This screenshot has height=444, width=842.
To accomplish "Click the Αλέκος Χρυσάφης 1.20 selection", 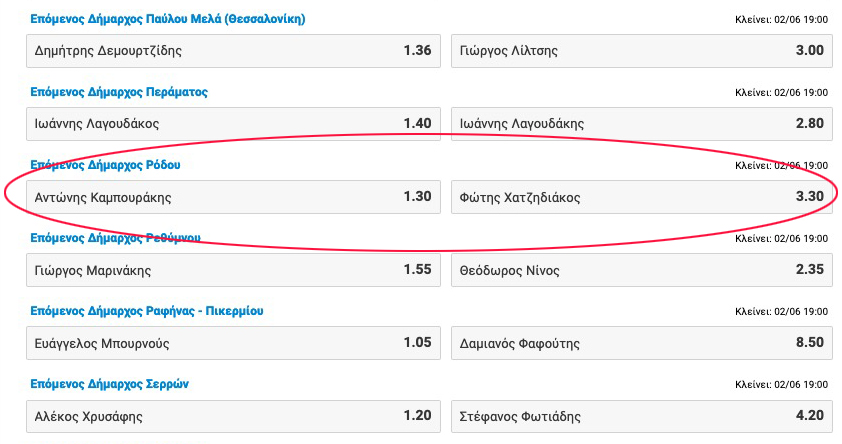I will coord(233,416).
